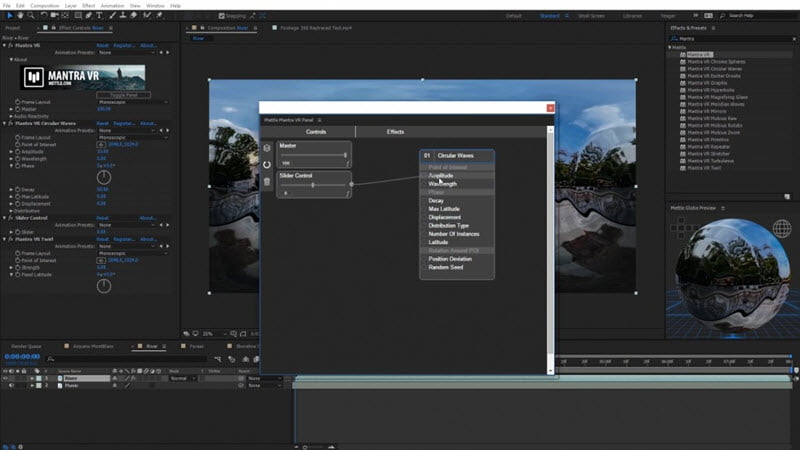This screenshot has width=800, height=450.
Task: Click Reset link for Mantra VR effect
Action: tap(103, 45)
